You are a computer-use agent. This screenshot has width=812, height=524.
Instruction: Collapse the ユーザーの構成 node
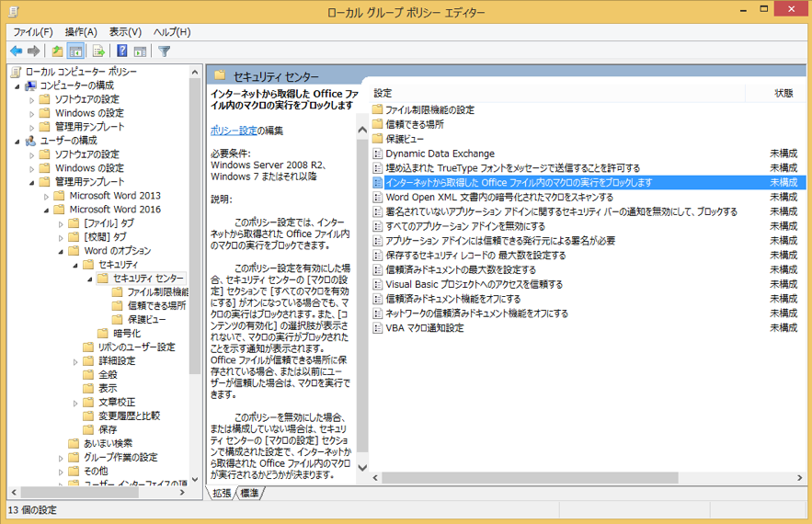click(x=17, y=141)
